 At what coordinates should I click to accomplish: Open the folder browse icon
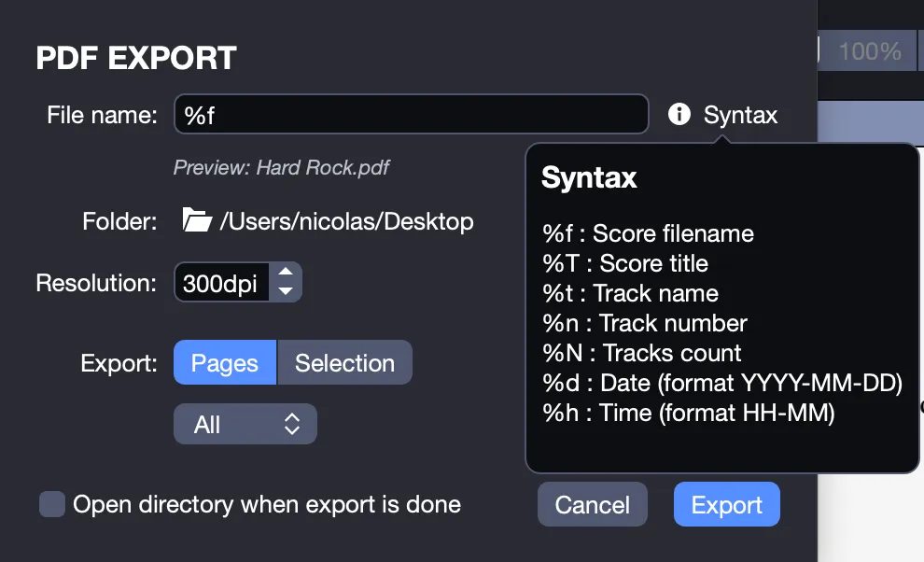click(196, 220)
